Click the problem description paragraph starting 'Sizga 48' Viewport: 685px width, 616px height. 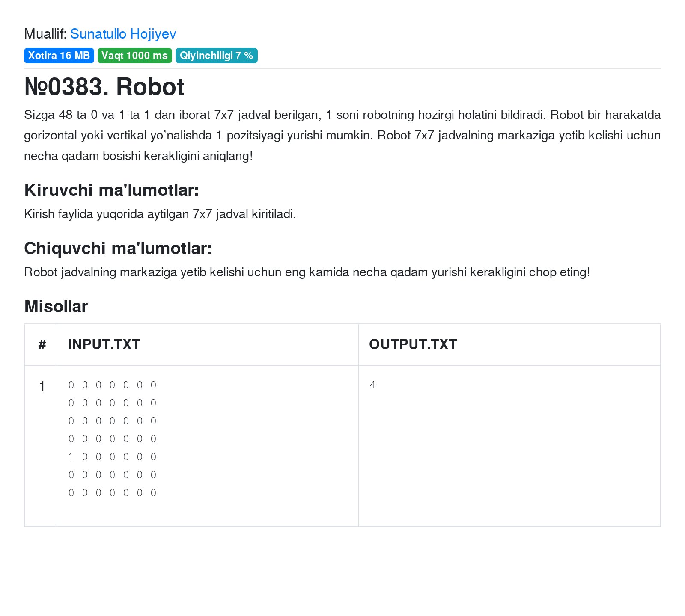[x=342, y=135]
